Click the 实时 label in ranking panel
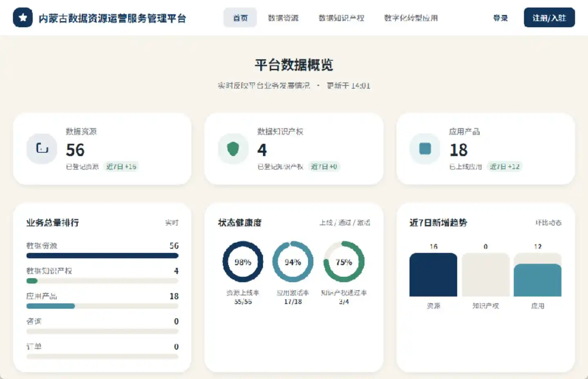This screenshot has height=379, width=588. (172, 222)
